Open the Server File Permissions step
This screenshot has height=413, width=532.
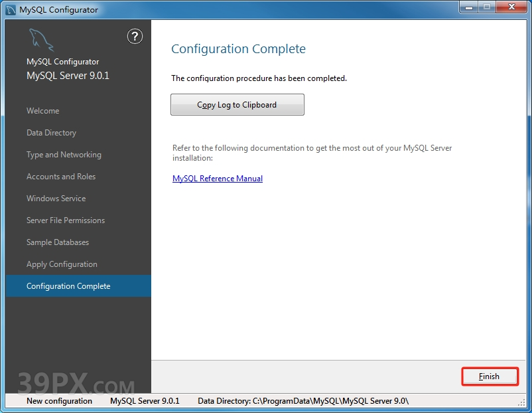click(66, 220)
